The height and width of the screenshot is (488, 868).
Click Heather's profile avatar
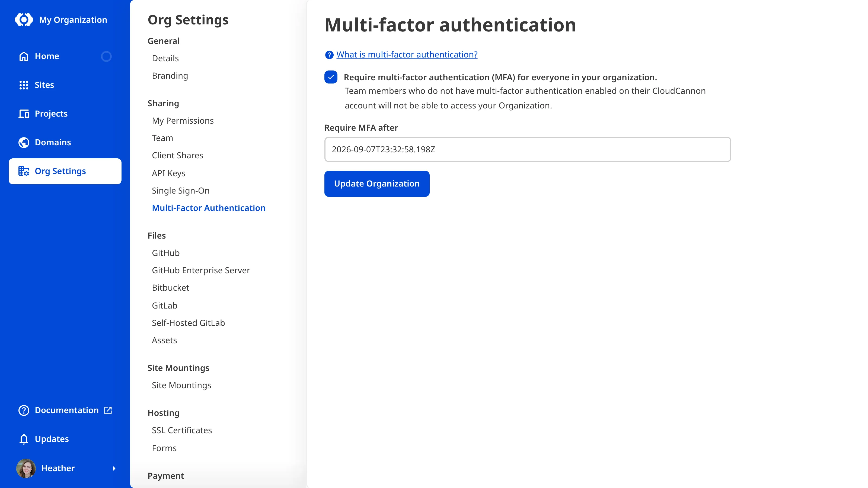[x=26, y=468]
